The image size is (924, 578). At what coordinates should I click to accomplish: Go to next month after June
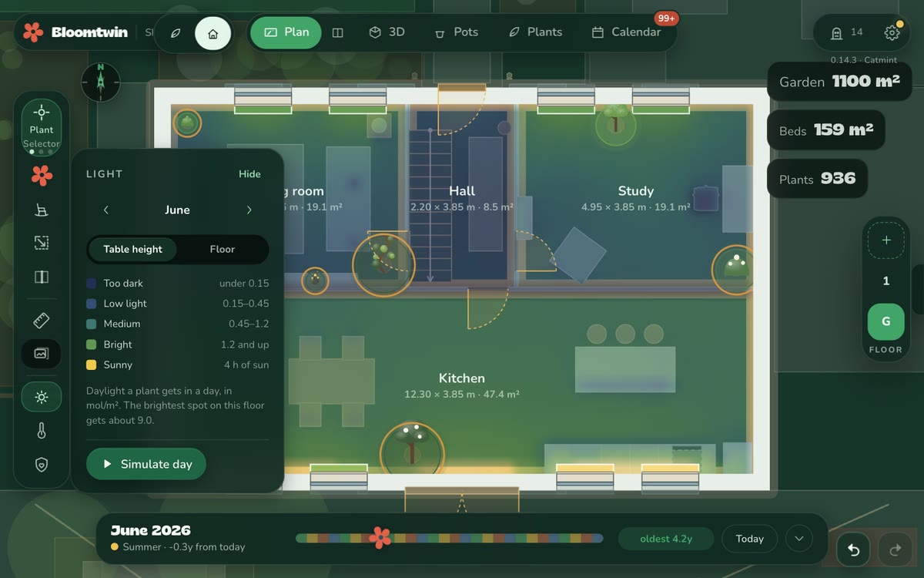click(249, 210)
